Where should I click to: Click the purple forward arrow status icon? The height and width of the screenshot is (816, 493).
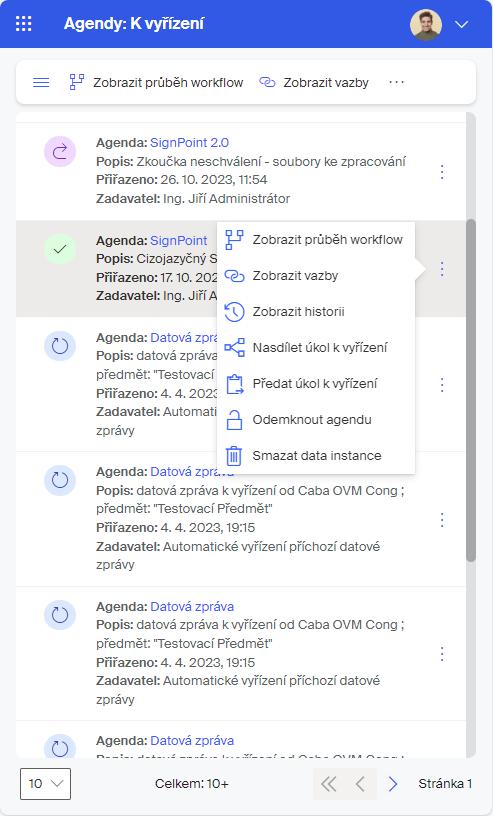(60, 151)
